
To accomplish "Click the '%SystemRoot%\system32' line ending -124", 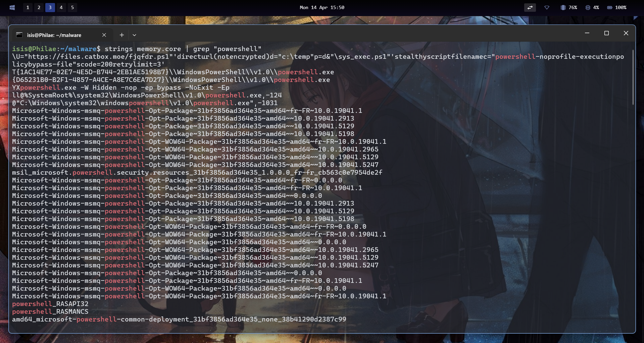I will (x=147, y=95).
